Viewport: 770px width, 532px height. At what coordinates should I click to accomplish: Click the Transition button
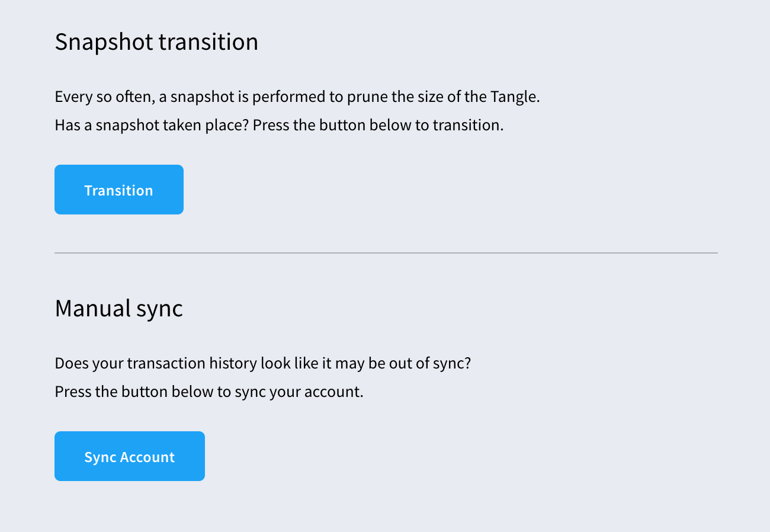119,190
